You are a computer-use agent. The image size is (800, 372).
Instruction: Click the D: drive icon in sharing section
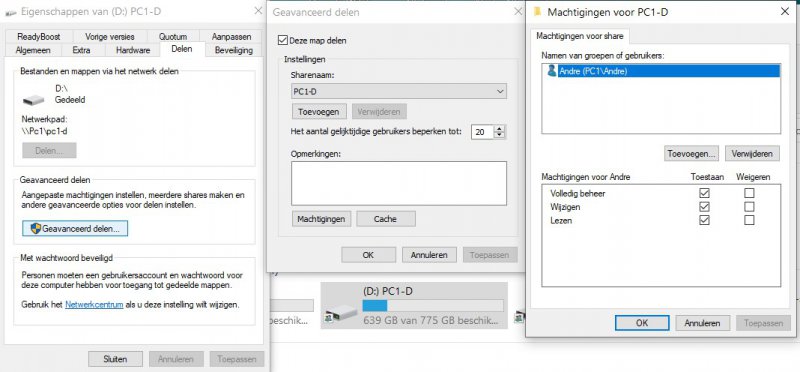(34, 99)
